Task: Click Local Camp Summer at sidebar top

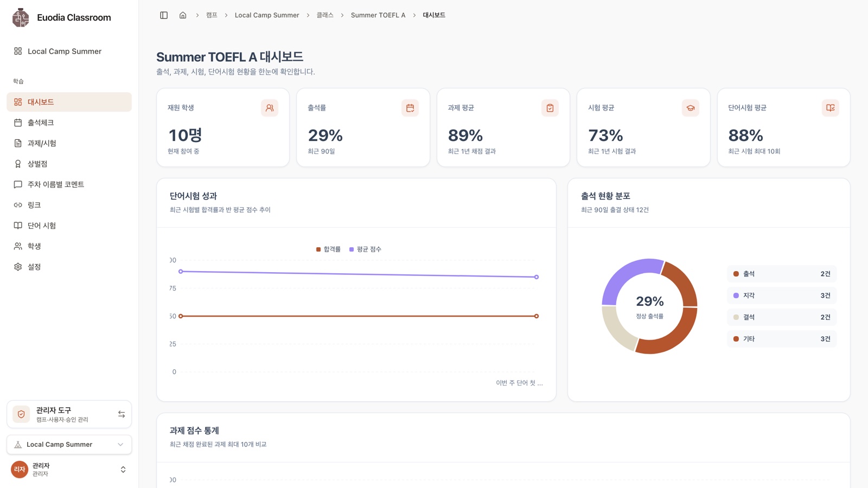Action: pyautogui.click(x=69, y=51)
